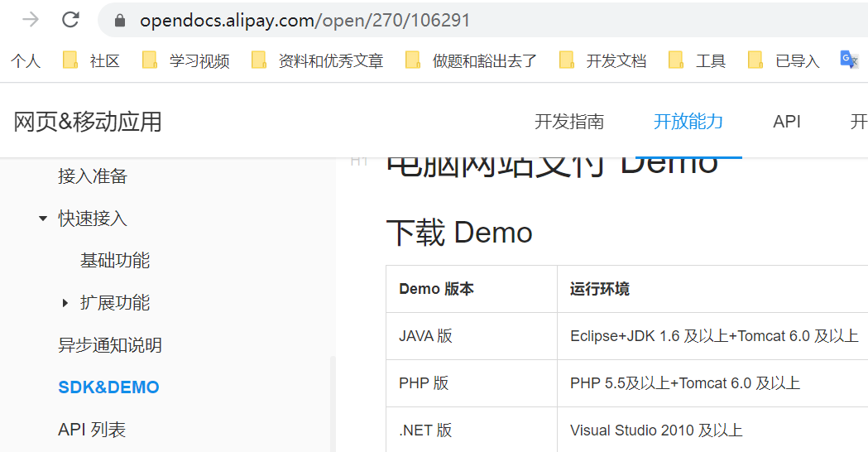Screen dimensions: 868x452
Task: Open the 做题和豁出去了 bookmark folder
Action: (x=471, y=60)
